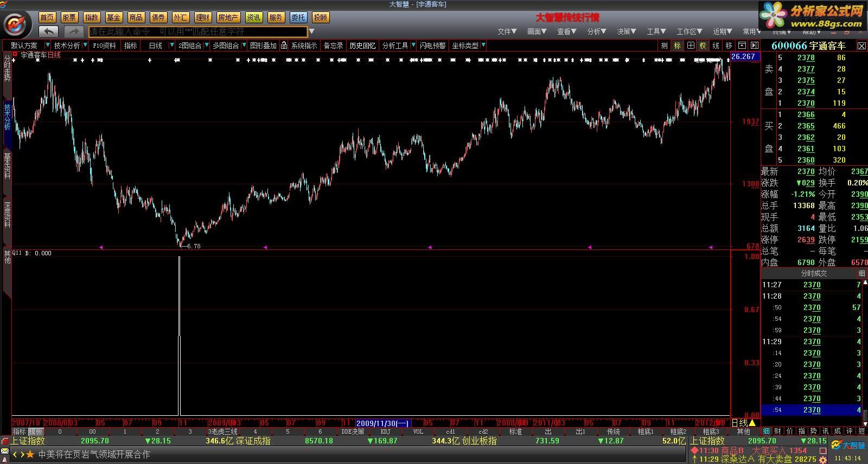
Task: Click the 评 review tab icon
Action: (x=850, y=431)
